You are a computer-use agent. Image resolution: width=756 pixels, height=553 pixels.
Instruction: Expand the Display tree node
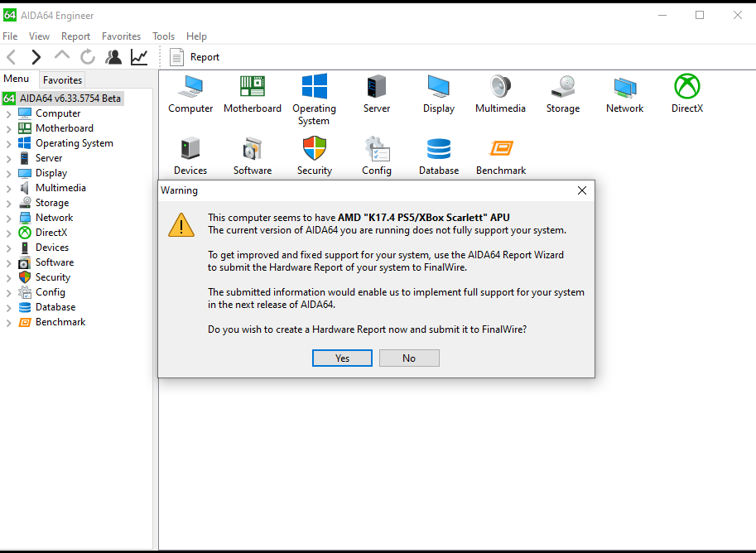[8, 174]
